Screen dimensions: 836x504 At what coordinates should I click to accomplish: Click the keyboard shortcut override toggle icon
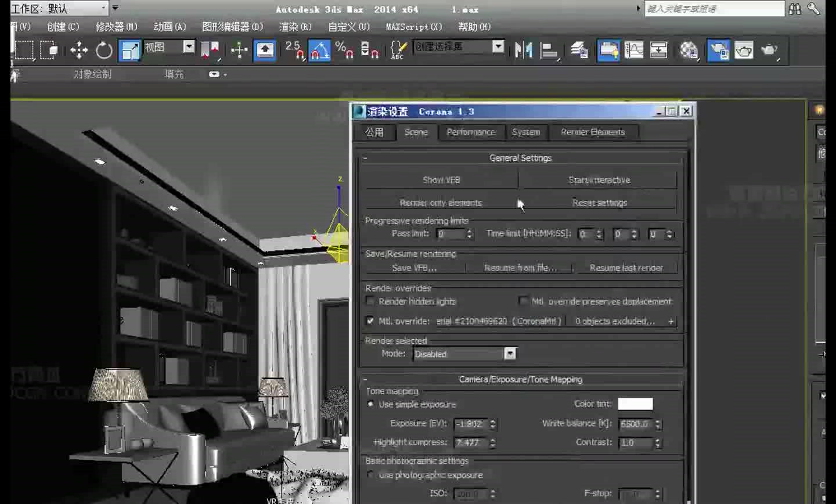[265, 50]
